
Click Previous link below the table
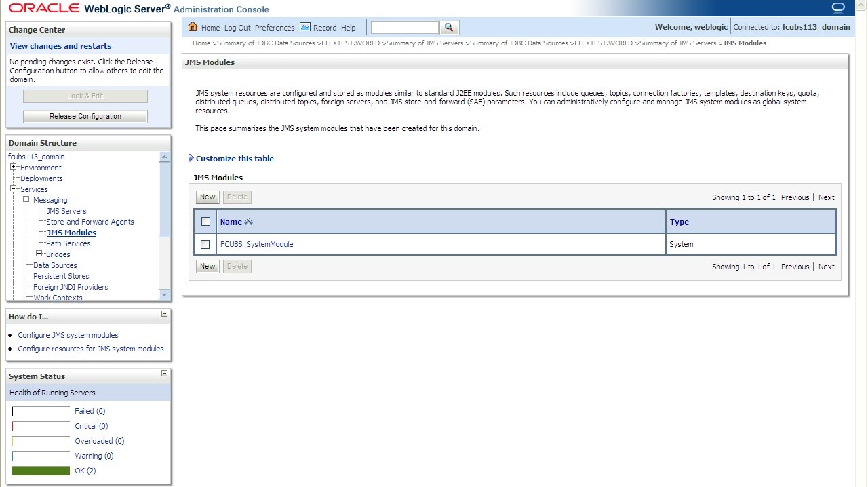click(x=795, y=267)
